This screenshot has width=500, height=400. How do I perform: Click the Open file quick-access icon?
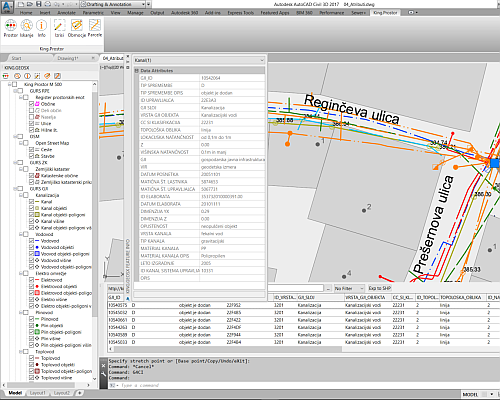point(30,4)
